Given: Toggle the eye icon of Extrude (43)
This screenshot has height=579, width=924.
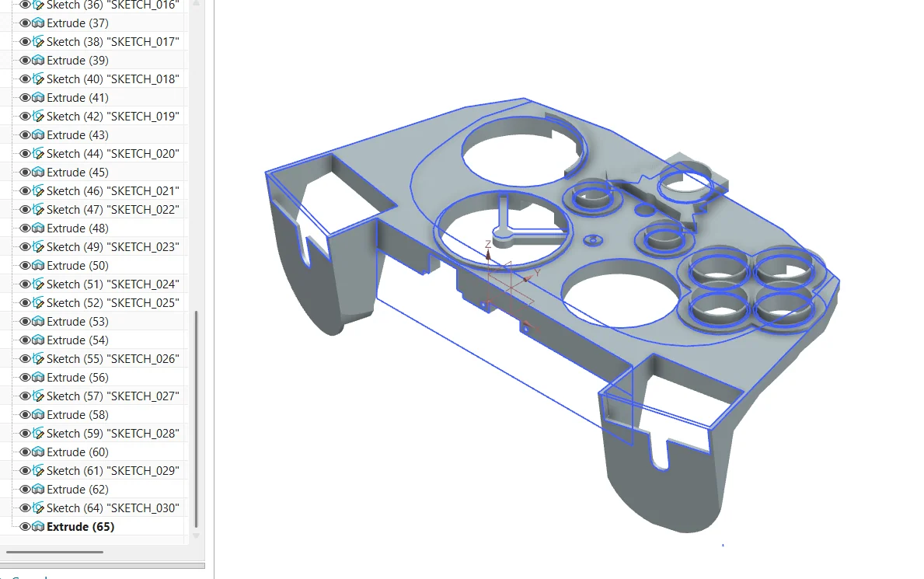Looking at the screenshot, I should pos(25,135).
